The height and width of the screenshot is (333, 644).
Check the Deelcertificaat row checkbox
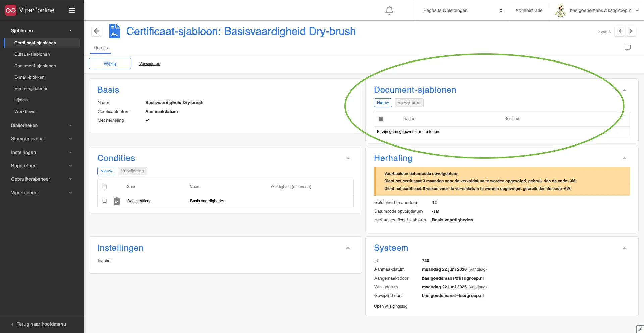(105, 201)
